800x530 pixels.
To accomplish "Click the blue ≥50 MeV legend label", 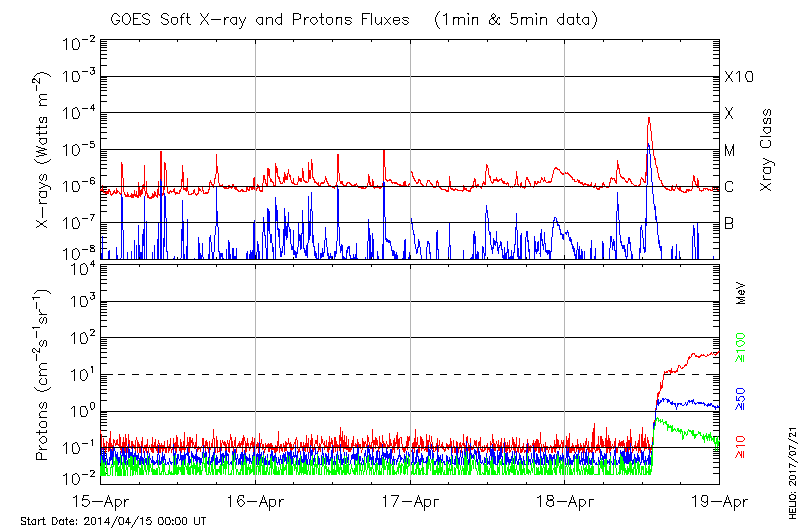I will click(x=742, y=398).
